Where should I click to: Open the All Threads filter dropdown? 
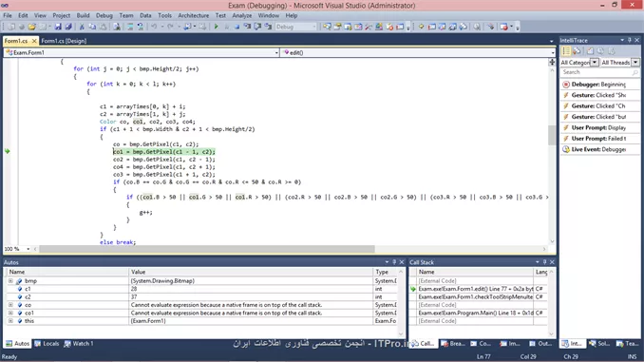tap(635, 63)
